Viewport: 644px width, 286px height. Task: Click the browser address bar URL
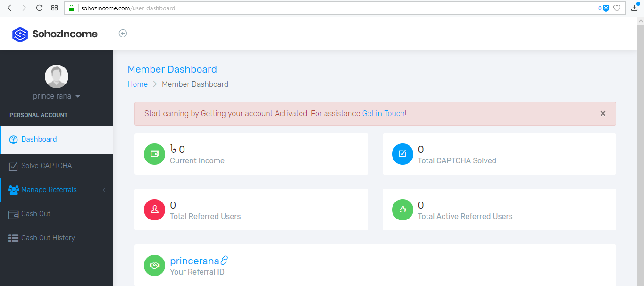tap(128, 8)
